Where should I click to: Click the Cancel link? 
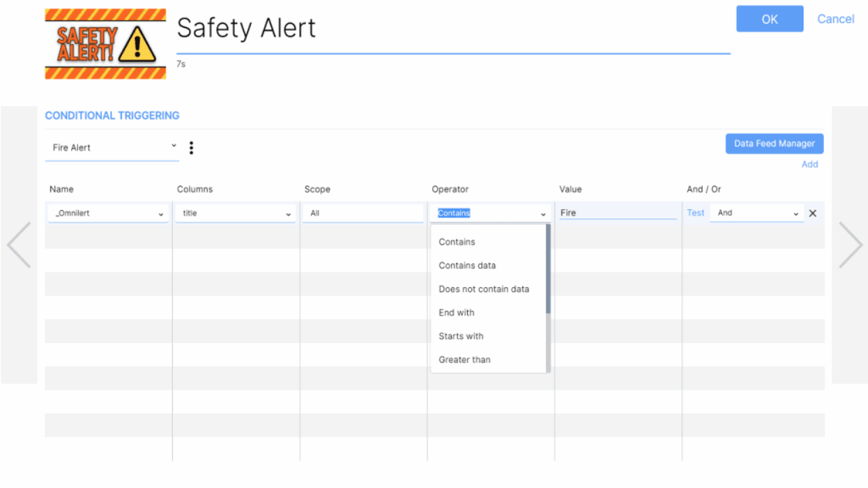[835, 19]
